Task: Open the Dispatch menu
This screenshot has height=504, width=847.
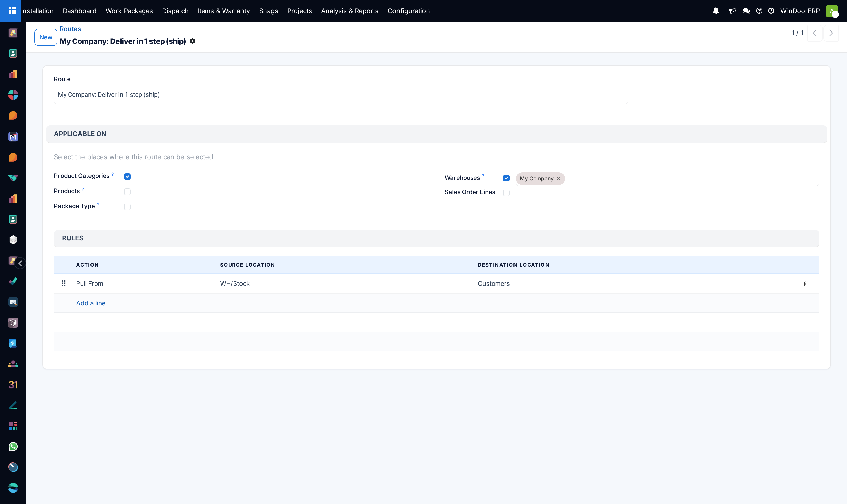Action: tap(175, 11)
